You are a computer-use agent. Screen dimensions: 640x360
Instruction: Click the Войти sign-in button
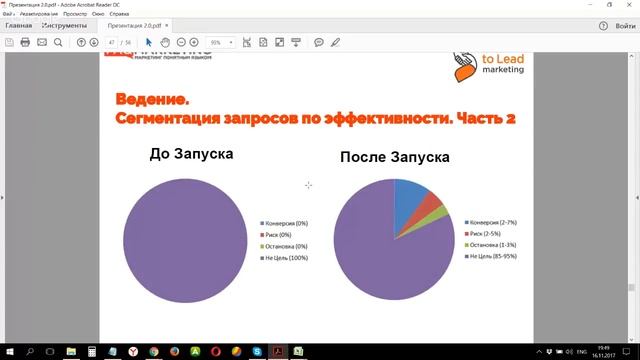pyautogui.click(x=625, y=26)
